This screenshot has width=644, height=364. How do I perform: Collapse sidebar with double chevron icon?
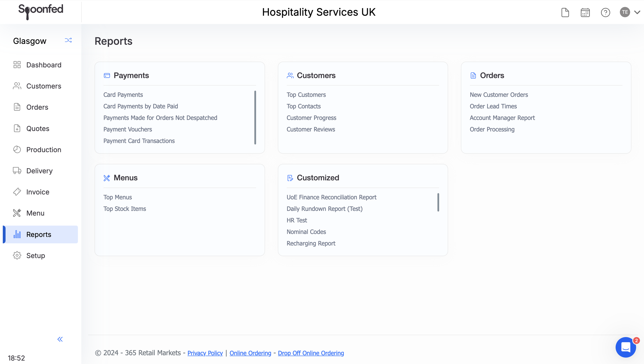click(x=60, y=339)
